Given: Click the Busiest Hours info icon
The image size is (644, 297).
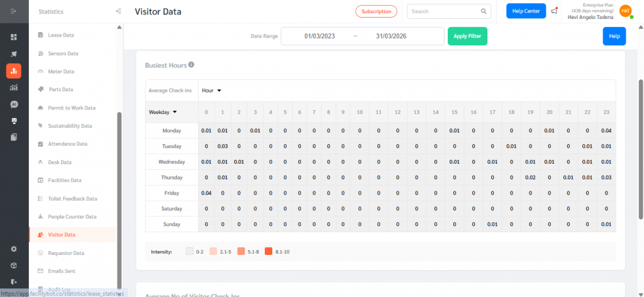Looking at the screenshot, I should coord(191,64).
